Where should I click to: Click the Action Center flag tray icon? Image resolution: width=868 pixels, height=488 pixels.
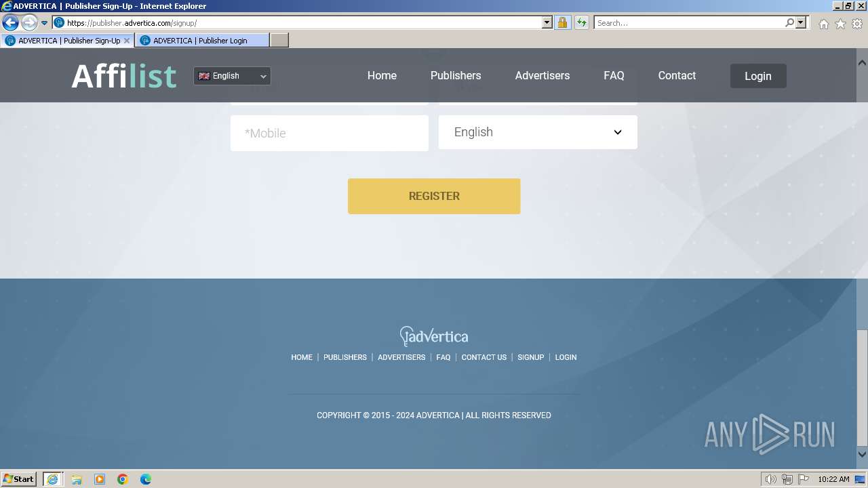tap(804, 479)
